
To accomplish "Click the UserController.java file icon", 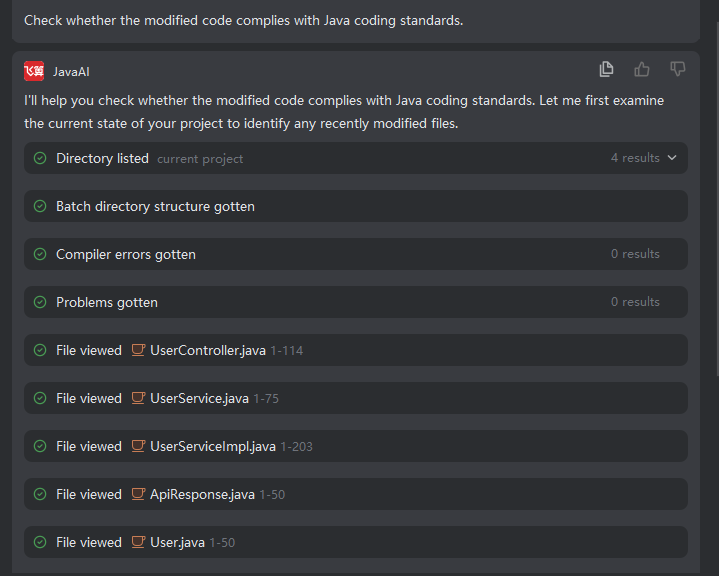I will click(x=139, y=350).
